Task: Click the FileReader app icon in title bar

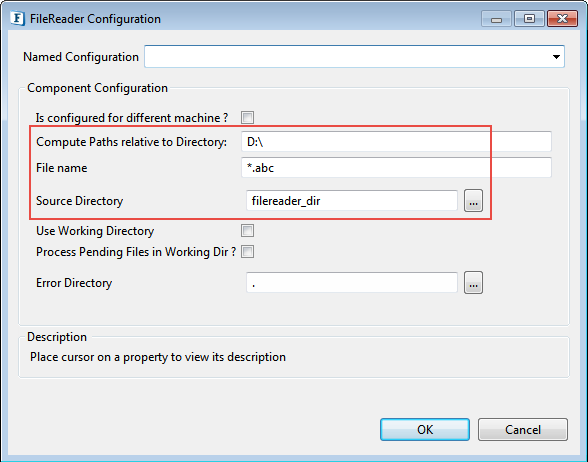Action: [x=17, y=18]
